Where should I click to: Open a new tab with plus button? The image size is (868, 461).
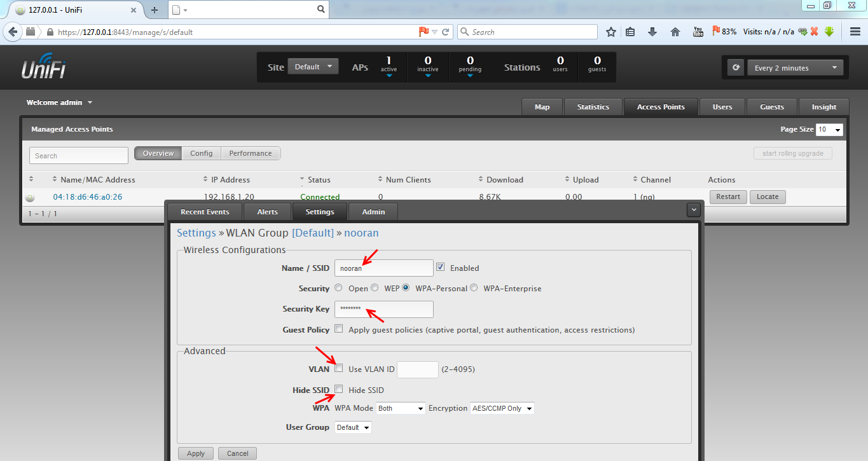(x=154, y=10)
